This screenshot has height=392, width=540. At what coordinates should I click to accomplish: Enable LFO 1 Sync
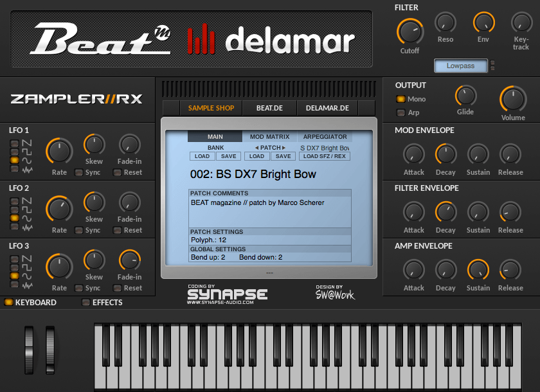click(79, 172)
